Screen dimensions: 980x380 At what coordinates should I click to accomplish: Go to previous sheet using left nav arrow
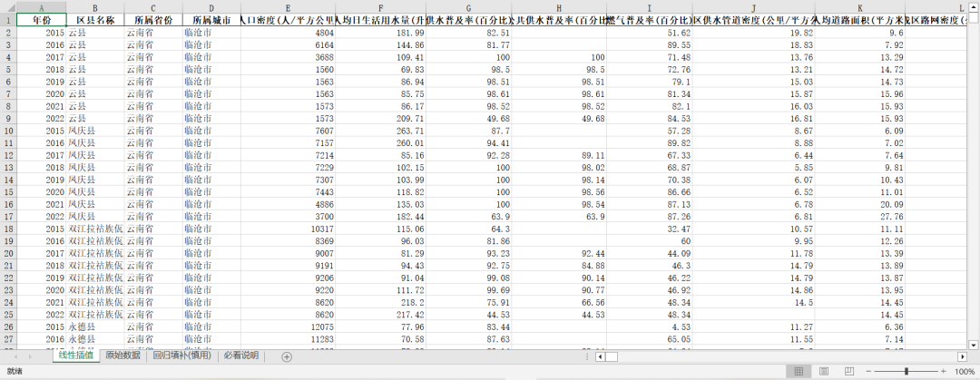pos(15,356)
